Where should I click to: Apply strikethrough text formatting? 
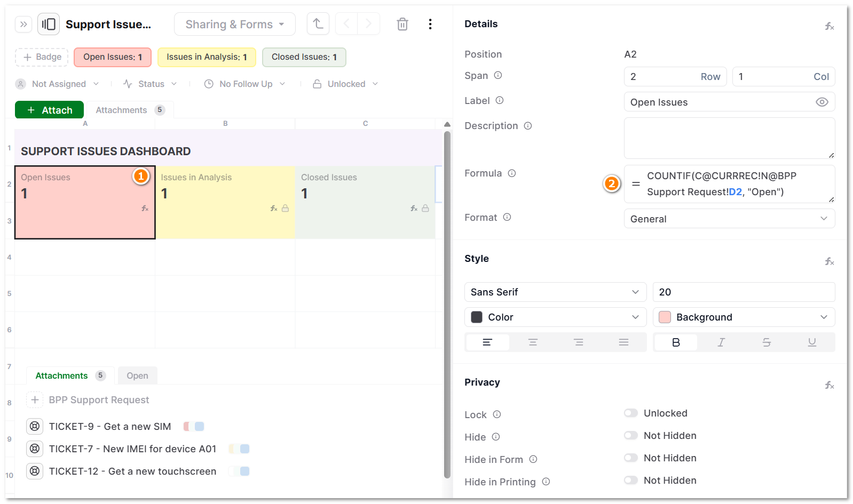point(766,342)
